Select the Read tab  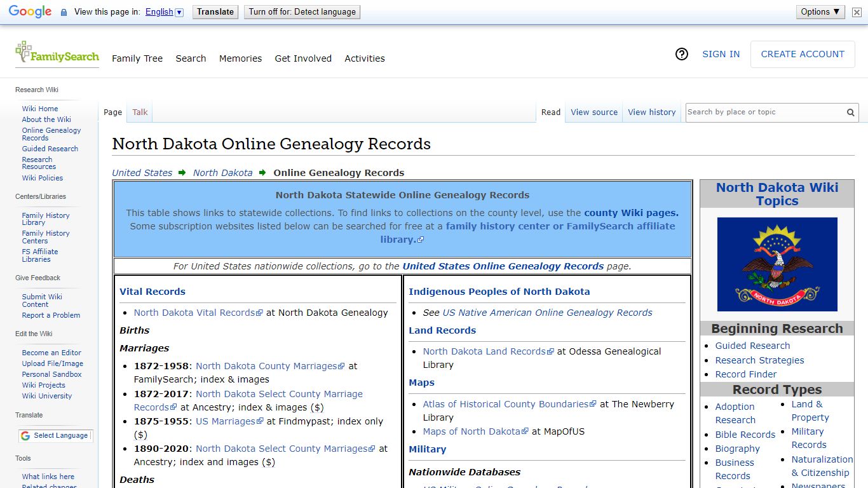pyautogui.click(x=551, y=112)
